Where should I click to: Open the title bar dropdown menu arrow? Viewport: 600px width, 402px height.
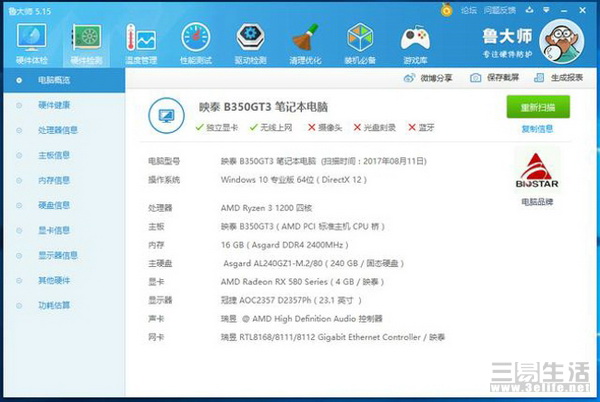546,10
